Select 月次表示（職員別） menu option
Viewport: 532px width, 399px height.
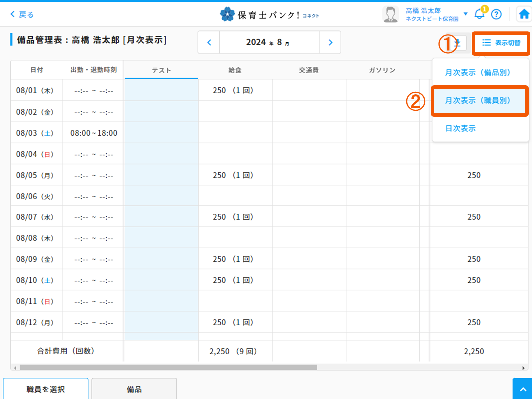click(x=478, y=101)
